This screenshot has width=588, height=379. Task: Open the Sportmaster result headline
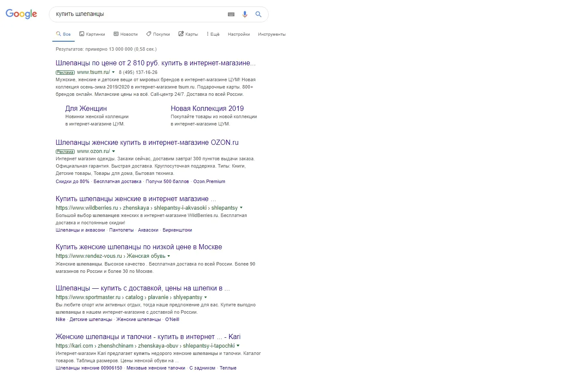pyautogui.click(x=143, y=288)
